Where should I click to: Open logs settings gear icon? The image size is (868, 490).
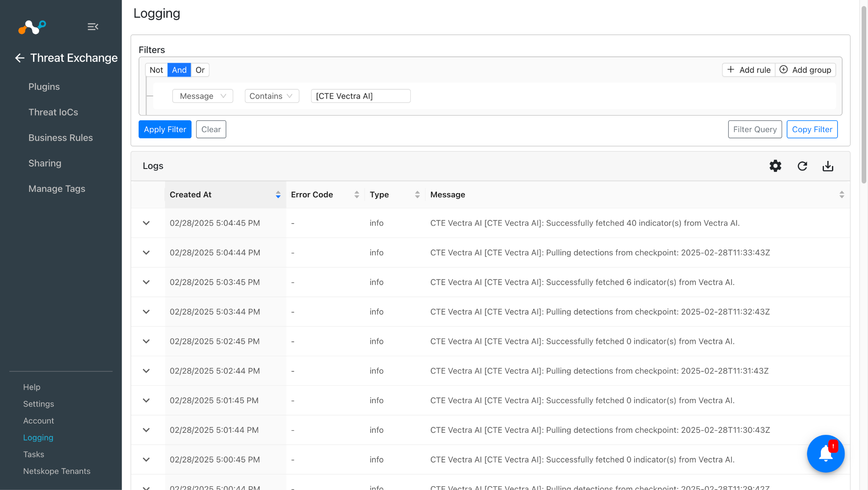click(775, 166)
